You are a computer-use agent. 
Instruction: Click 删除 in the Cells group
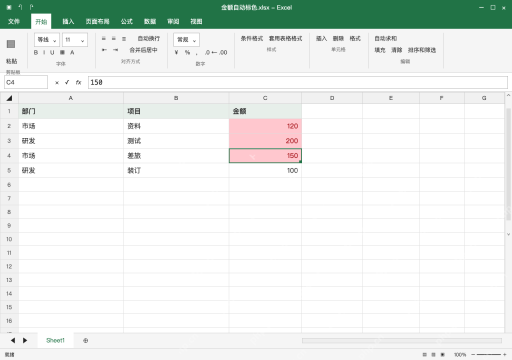coord(338,39)
